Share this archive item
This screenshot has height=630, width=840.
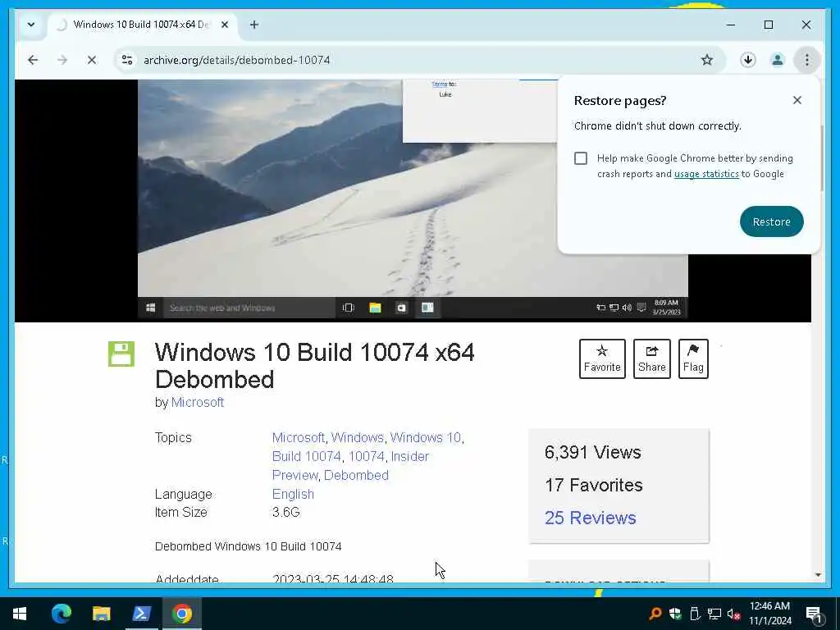click(652, 359)
